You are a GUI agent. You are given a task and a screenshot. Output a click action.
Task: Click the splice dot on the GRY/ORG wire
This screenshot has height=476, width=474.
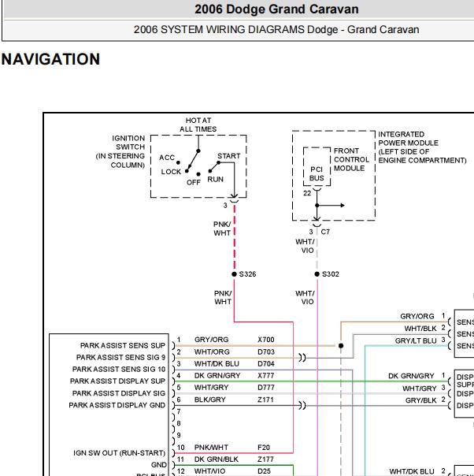(x=341, y=345)
